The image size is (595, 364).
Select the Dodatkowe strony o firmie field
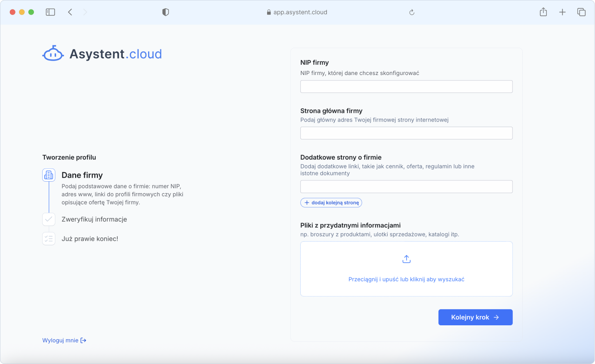pos(406,187)
